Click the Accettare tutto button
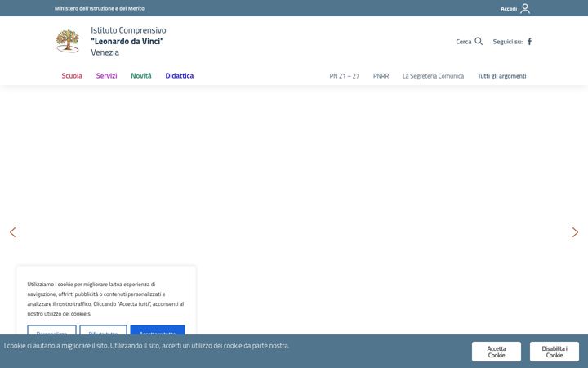The width and height of the screenshot is (588, 368). click(x=158, y=330)
